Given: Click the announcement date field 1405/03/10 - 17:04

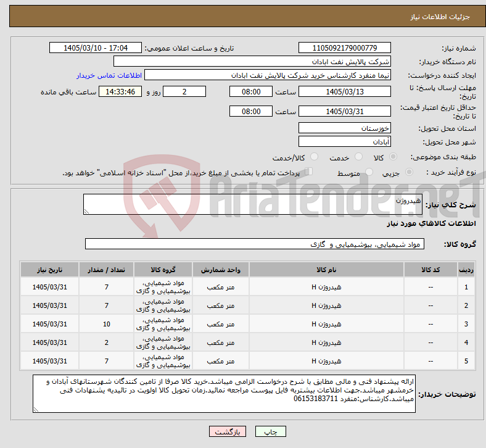Looking at the screenshot, I should point(96,48).
